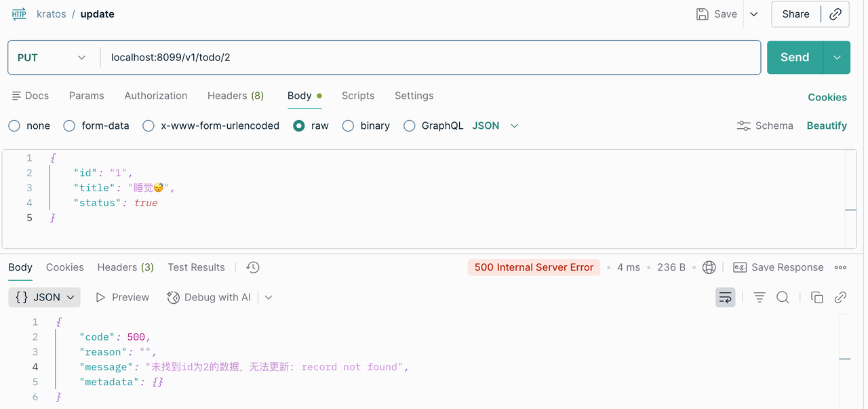This screenshot has height=409, width=868.
Task: Click the Save Response icon
Action: pyautogui.click(x=740, y=267)
